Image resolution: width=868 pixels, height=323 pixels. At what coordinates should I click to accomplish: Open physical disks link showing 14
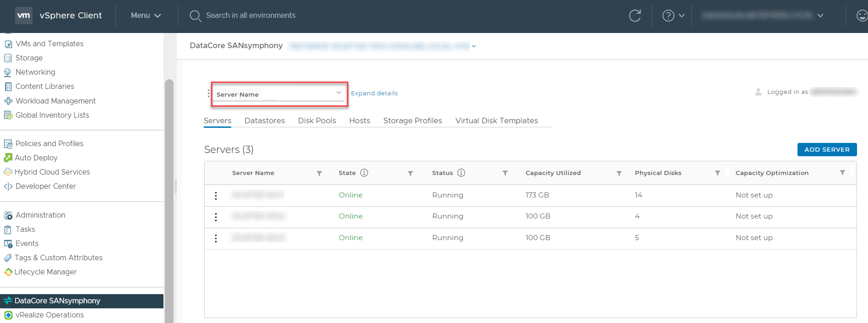639,195
